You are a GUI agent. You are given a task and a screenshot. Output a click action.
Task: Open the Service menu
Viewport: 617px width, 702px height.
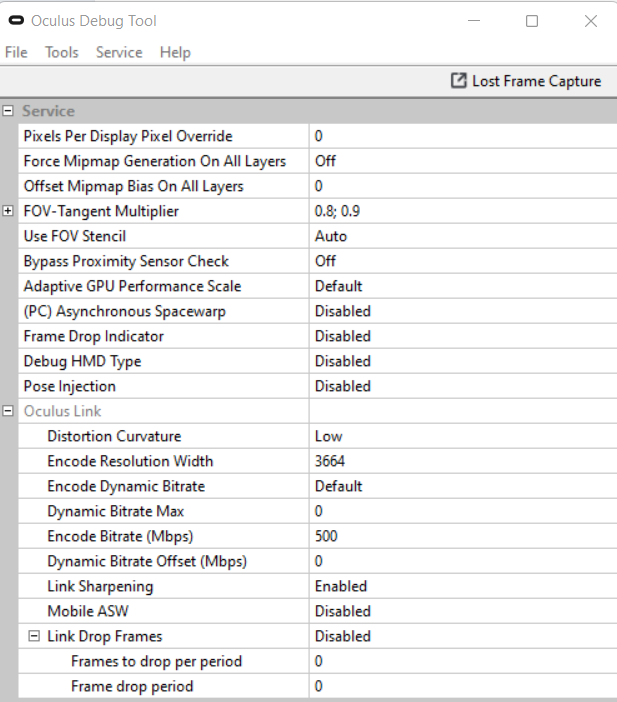coord(119,52)
